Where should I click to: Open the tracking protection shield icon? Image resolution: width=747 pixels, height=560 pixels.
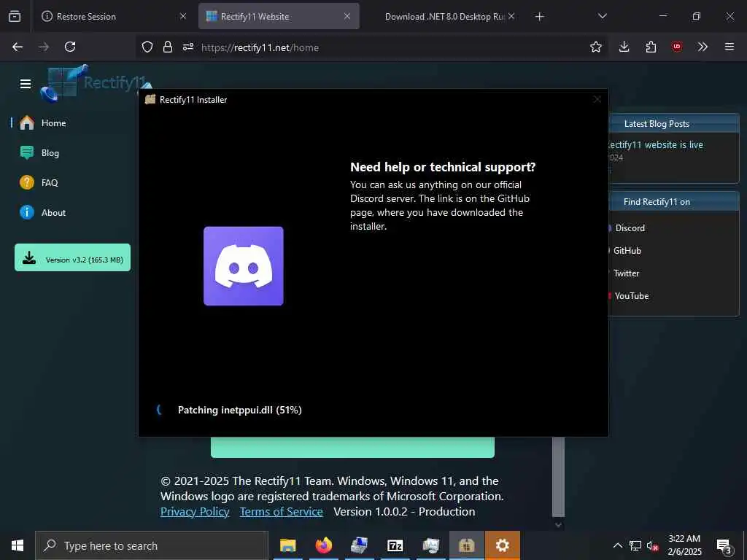pyautogui.click(x=147, y=47)
